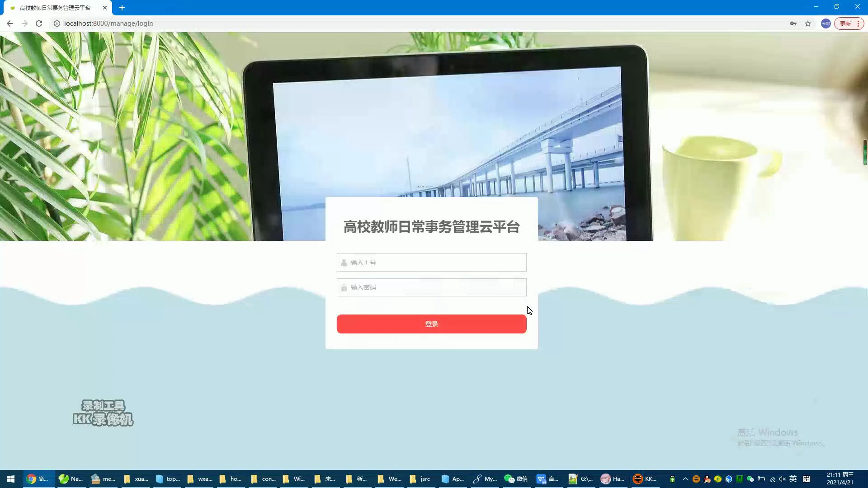View site information icon in address bar
Screen dimensions: 868x488
tap(57, 23)
